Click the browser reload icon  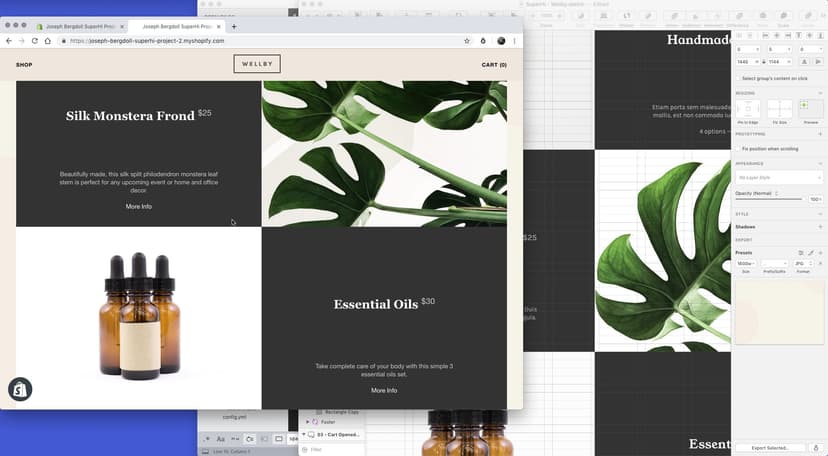[x=35, y=41]
